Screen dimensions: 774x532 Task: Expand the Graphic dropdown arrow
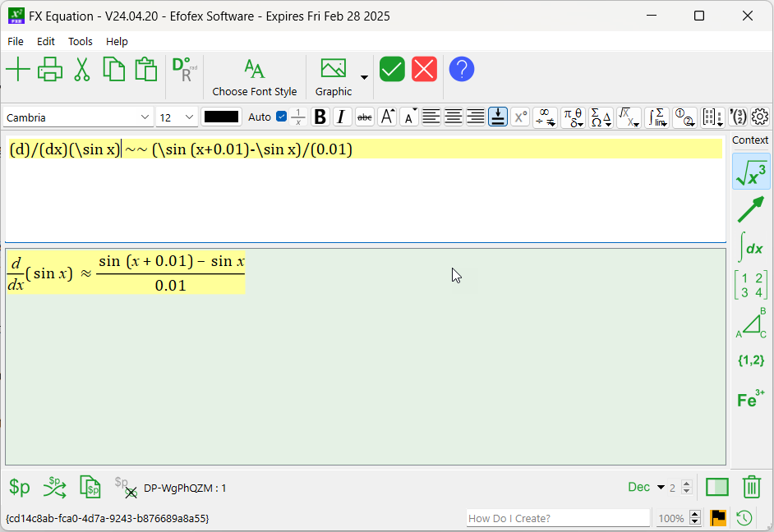point(364,78)
